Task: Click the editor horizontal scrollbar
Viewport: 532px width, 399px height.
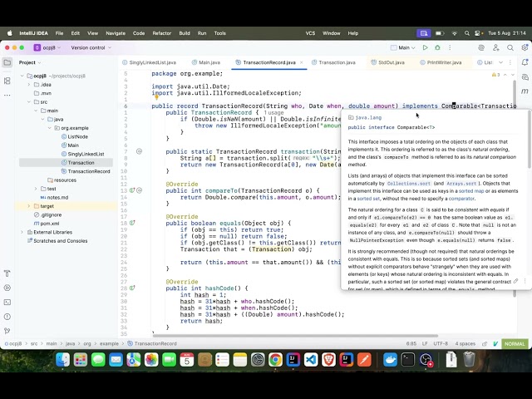Action: [x=295, y=336]
